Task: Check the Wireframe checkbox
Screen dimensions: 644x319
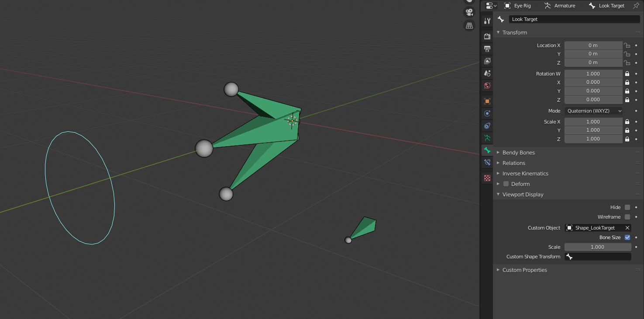Action: (627, 217)
